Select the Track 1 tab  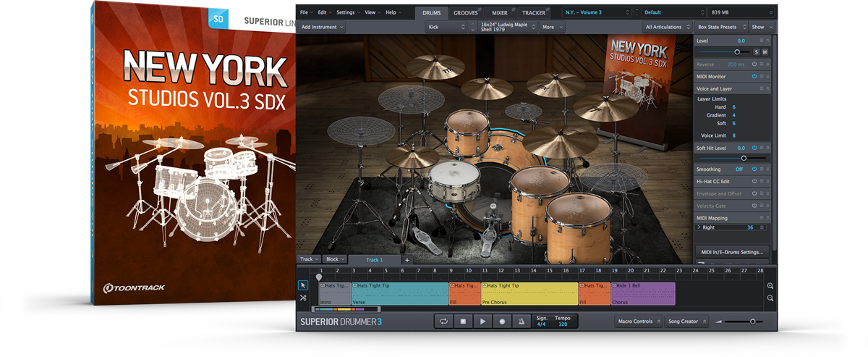click(x=374, y=259)
